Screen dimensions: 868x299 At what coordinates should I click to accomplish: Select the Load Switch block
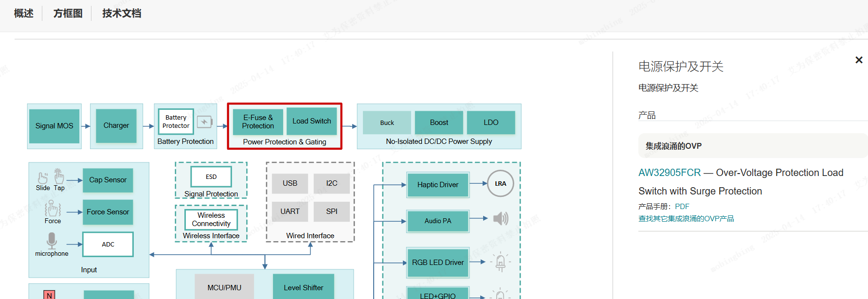click(x=311, y=121)
